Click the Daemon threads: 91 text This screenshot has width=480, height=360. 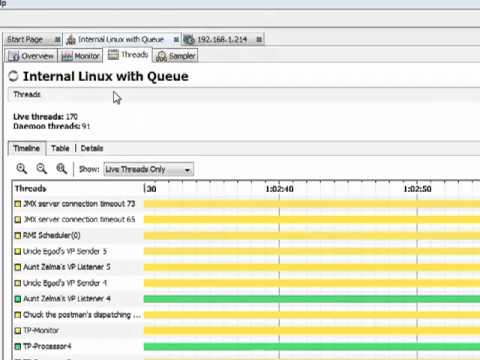(x=52, y=126)
